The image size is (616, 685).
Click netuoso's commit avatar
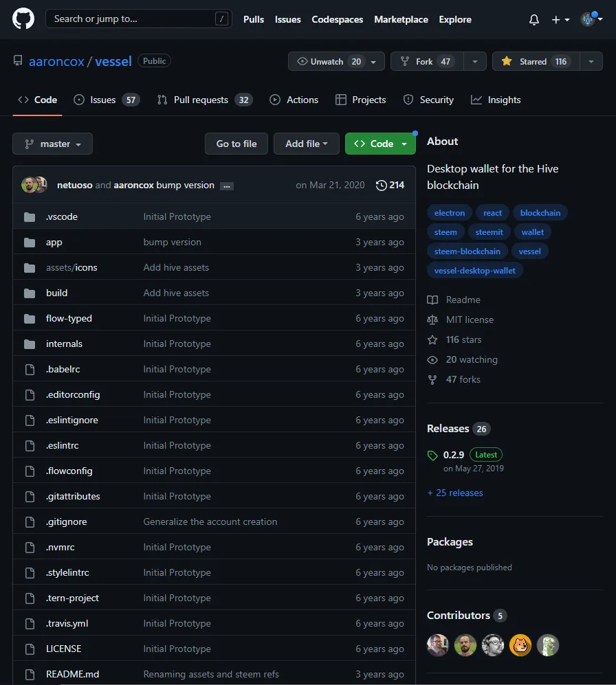pos(29,185)
